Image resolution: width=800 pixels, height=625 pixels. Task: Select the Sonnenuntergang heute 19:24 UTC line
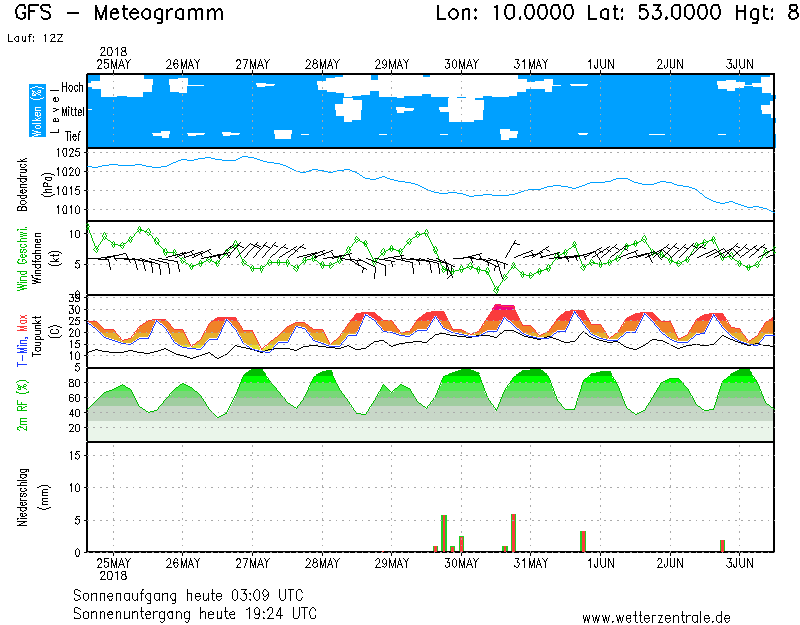point(194,612)
